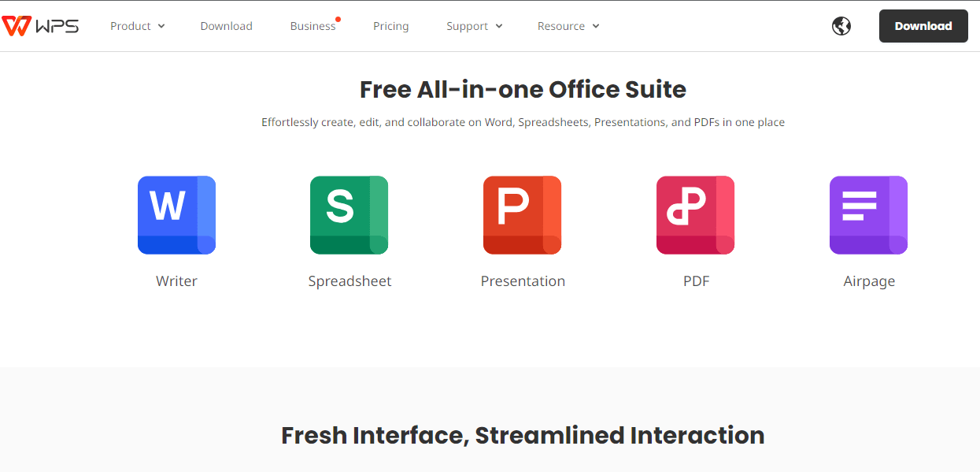The height and width of the screenshot is (472, 980).
Task: Click the globe language icon
Action: [841, 25]
